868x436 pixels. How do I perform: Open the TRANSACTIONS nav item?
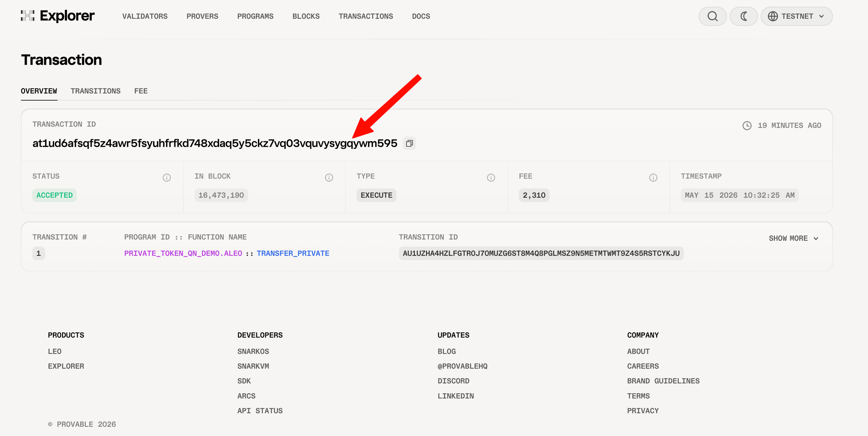coord(365,16)
